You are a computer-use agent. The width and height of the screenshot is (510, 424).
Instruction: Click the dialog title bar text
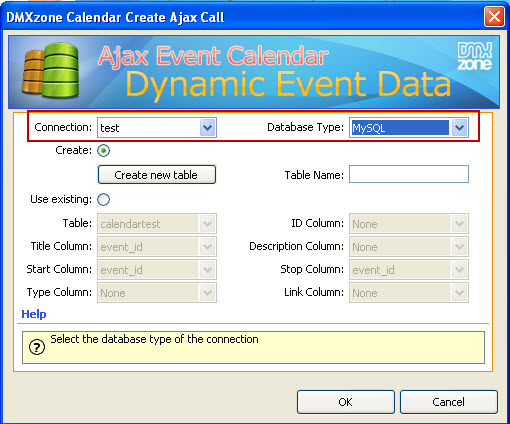[x=115, y=17]
